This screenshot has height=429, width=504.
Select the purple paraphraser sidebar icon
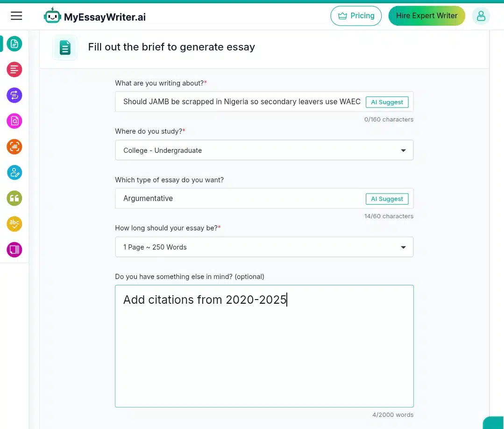[x=14, y=95]
